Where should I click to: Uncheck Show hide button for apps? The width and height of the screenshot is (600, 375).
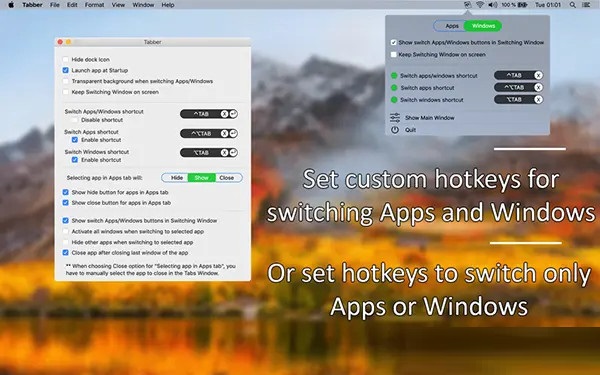click(x=65, y=192)
